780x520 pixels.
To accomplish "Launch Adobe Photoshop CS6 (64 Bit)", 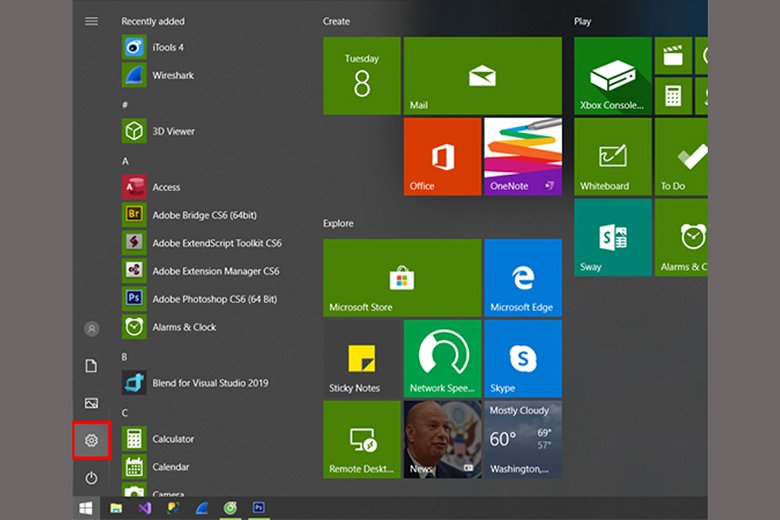I will (x=213, y=299).
